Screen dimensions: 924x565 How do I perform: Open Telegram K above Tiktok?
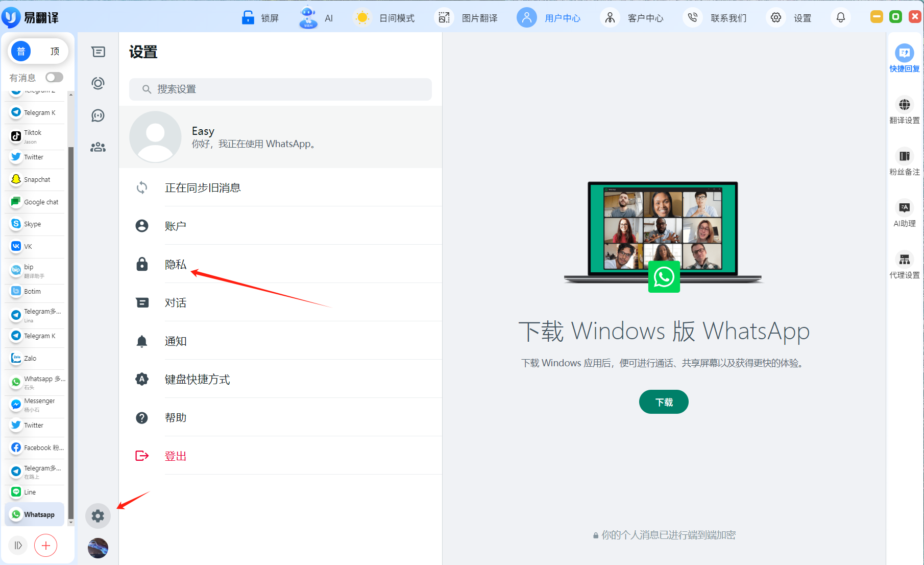tap(35, 112)
